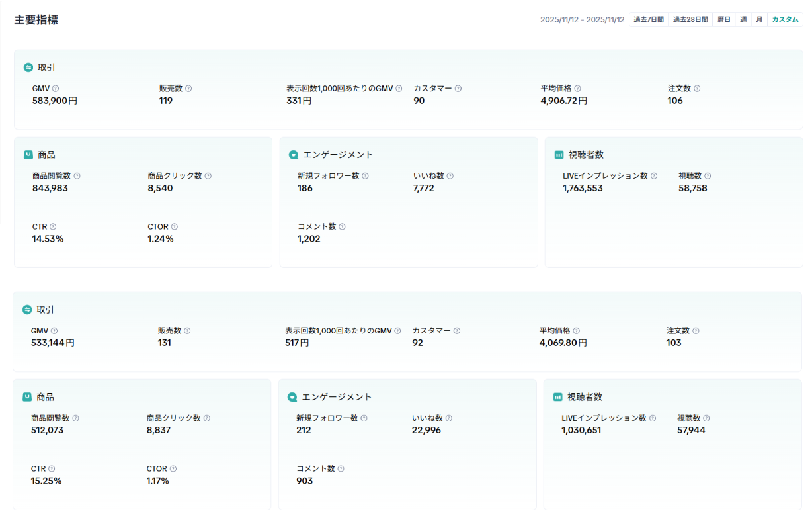Click the GMV value 533,144円
Image resolution: width=812 pixels, height=532 pixels.
pos(52,343)
